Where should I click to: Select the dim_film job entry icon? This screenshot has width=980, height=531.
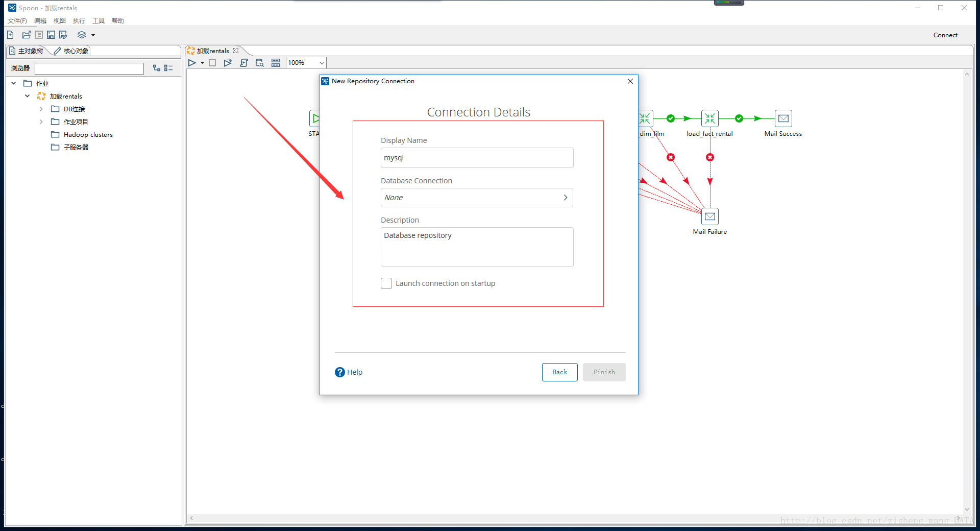point(645,118)
